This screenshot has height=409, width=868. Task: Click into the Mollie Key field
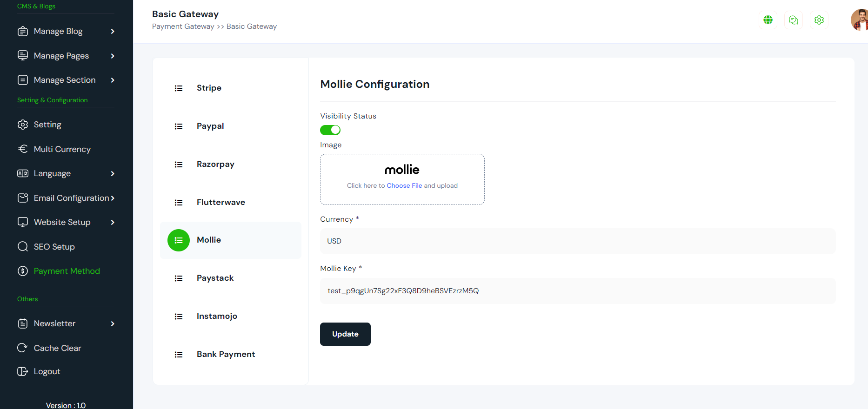pos(577,291)
